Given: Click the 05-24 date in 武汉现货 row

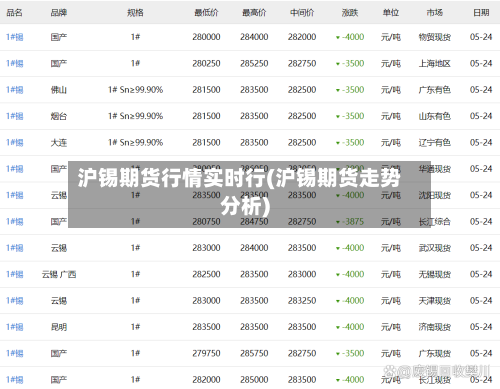Looking at the screenshot, I should click(x=481, y=248).
